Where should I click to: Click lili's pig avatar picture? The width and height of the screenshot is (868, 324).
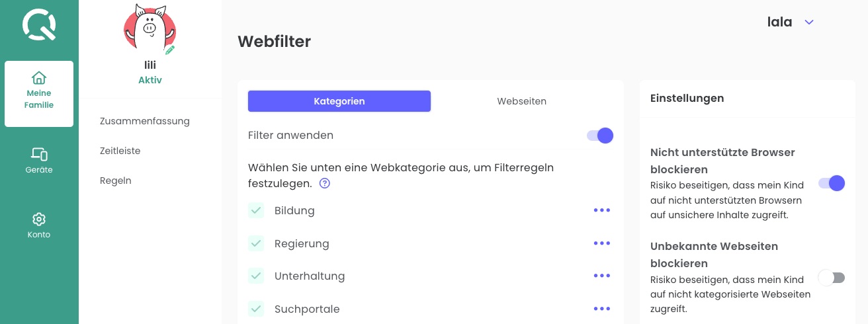click(149, 29)
